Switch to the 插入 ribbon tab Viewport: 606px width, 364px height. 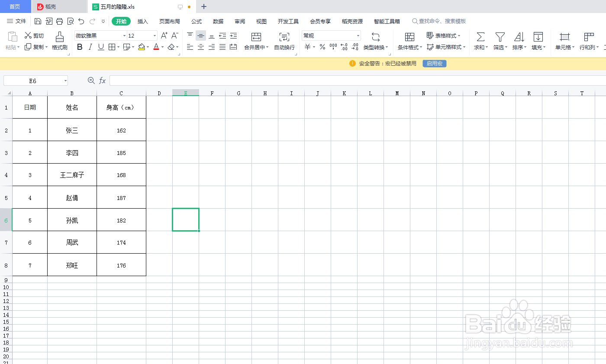click(143, 21)
